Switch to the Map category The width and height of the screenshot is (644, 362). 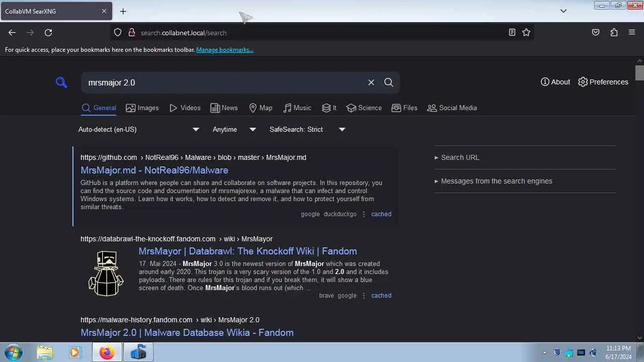click(261, 108)
